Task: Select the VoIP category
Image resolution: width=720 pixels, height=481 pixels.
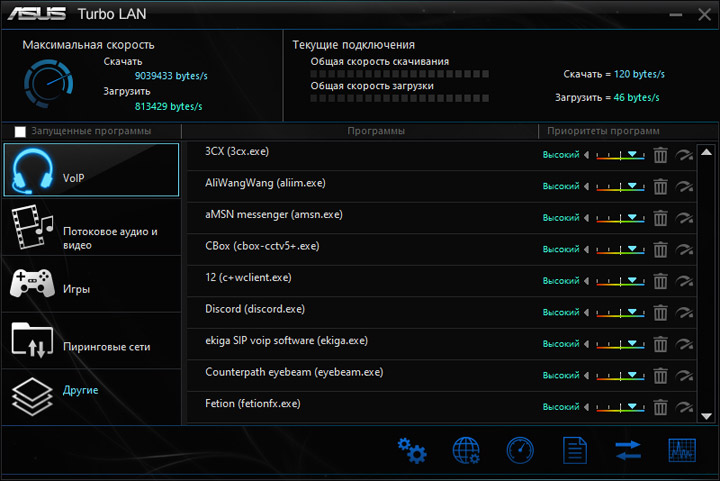Action: tap(91, 170)
